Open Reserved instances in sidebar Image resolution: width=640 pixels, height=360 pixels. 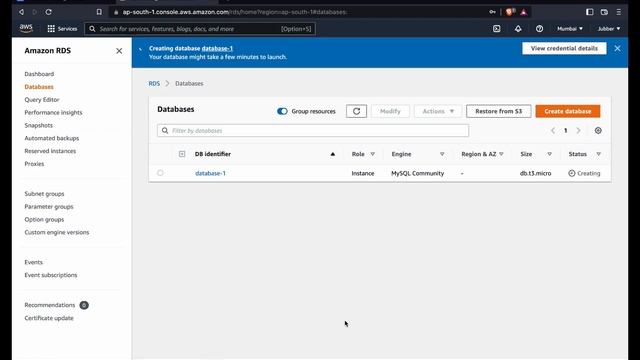[50, 151]
